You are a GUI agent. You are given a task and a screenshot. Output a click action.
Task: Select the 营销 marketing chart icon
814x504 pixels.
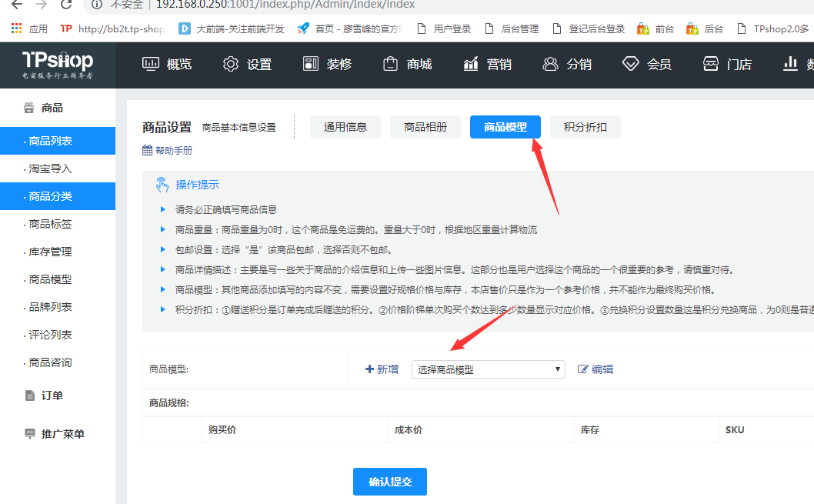[x=471, y=64]
